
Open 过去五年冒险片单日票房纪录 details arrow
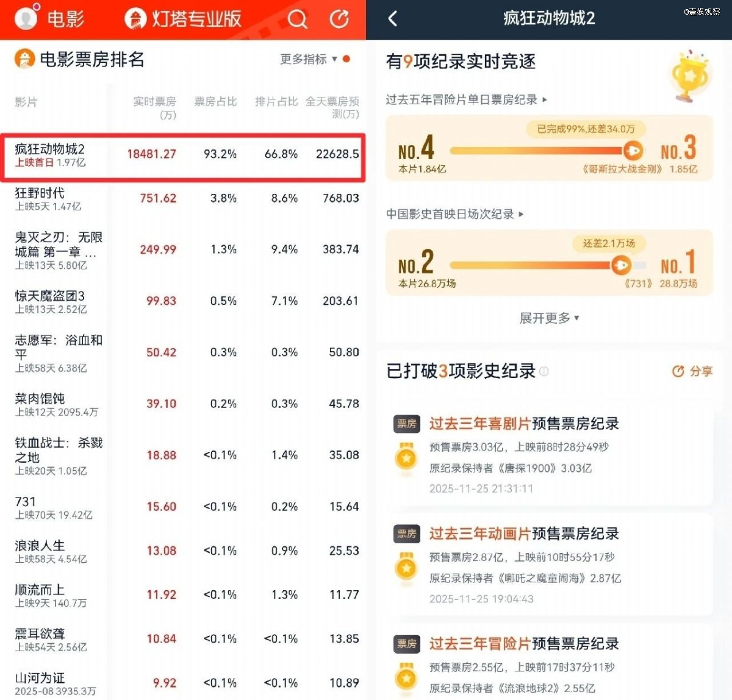(x=545, y=100)
